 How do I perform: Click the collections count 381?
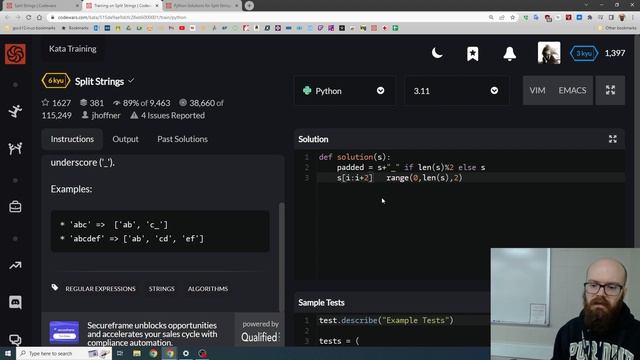92,103
